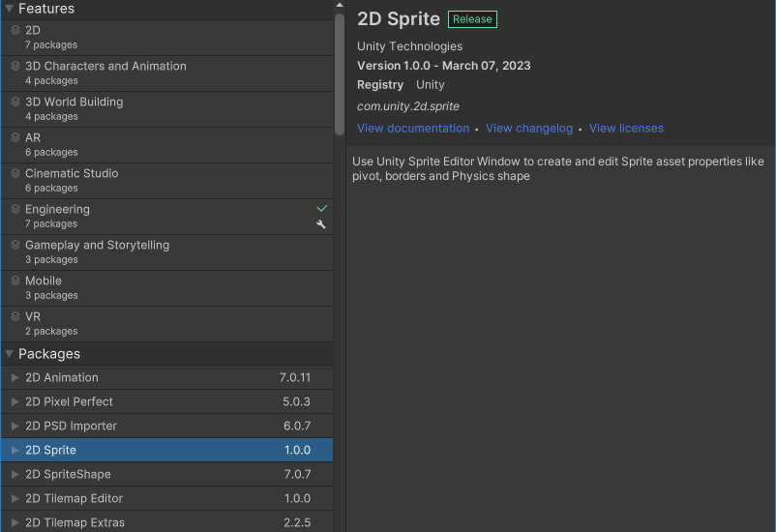Click version 7.0.11 of 2D Animation
Screen dimensions: 776x532
pos(295,377)
